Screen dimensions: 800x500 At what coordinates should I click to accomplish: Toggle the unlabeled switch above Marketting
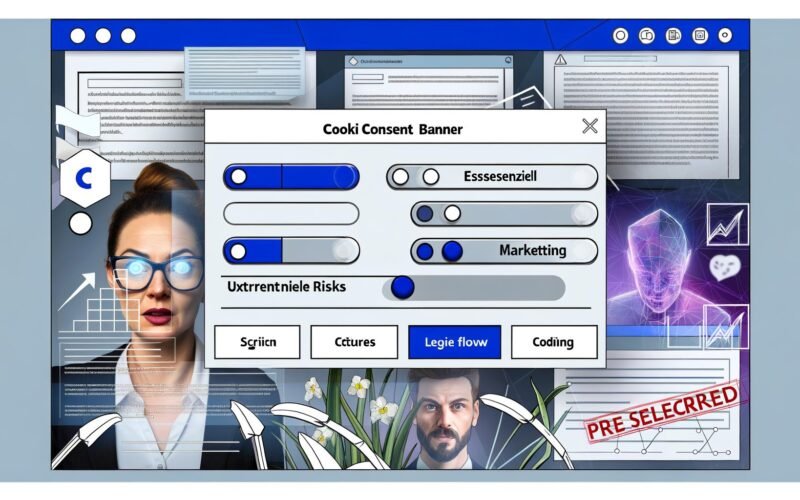504,214
